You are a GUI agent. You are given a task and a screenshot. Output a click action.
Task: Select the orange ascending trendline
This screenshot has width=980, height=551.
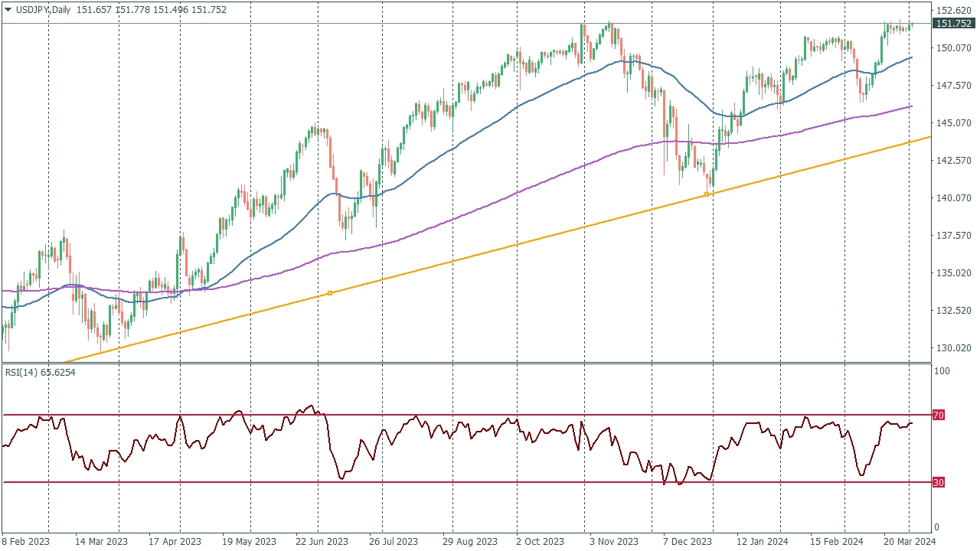498,249
